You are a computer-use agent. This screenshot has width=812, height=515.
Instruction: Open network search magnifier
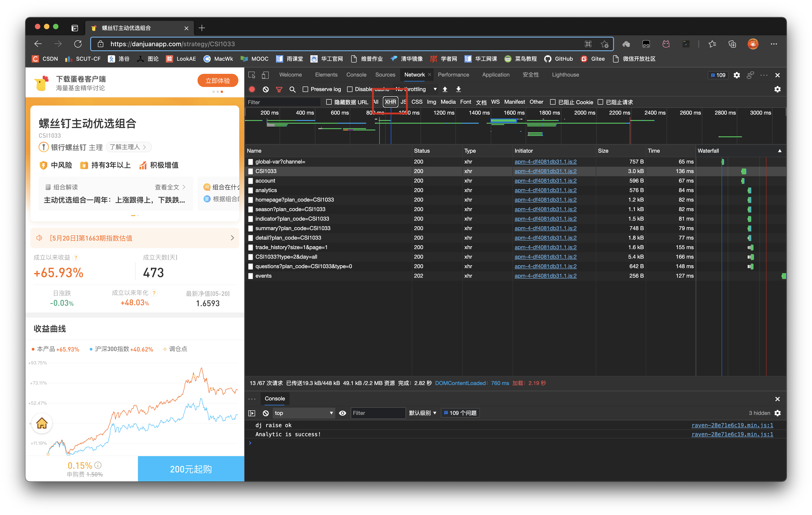292,89
